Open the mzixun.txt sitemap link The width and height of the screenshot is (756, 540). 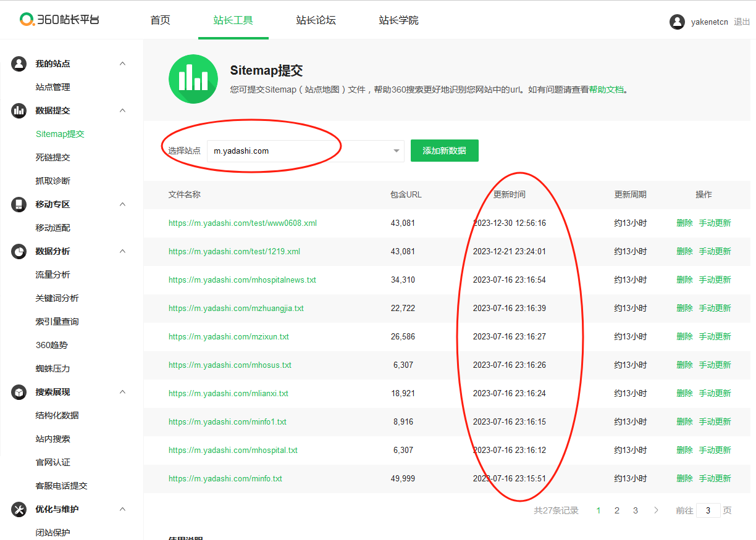[229, 336]
